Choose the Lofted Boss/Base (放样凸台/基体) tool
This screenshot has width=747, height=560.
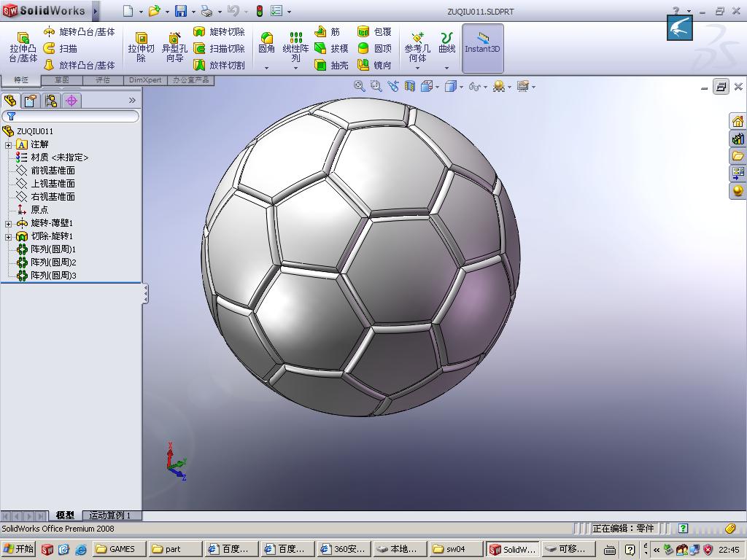[79, 65]
